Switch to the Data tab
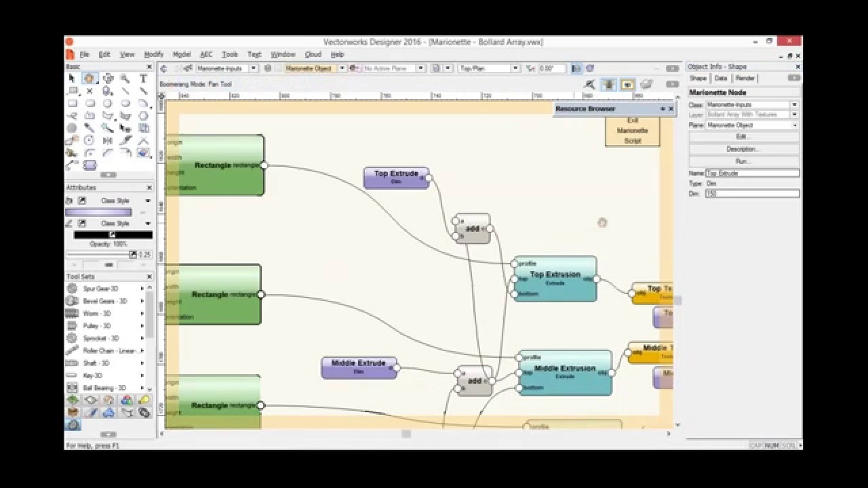 click(x=721, y=79)
